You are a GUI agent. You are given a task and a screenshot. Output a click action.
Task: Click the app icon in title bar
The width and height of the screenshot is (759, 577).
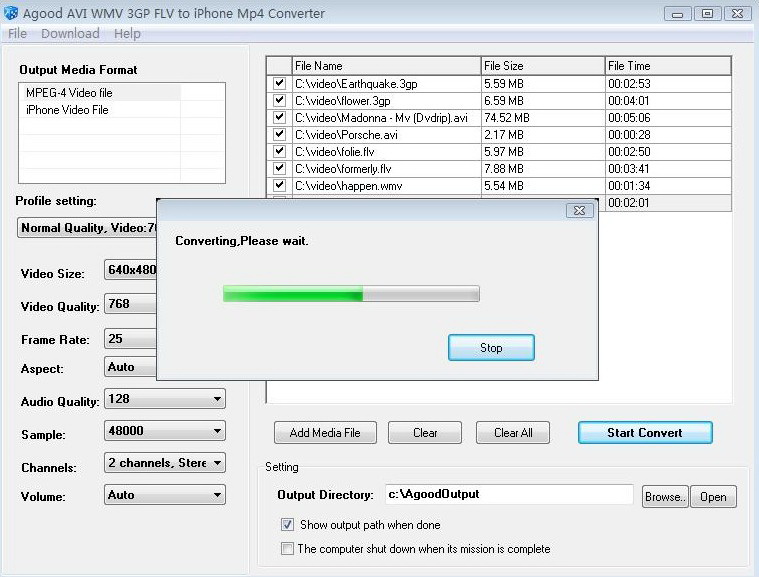tap(11, 13)
